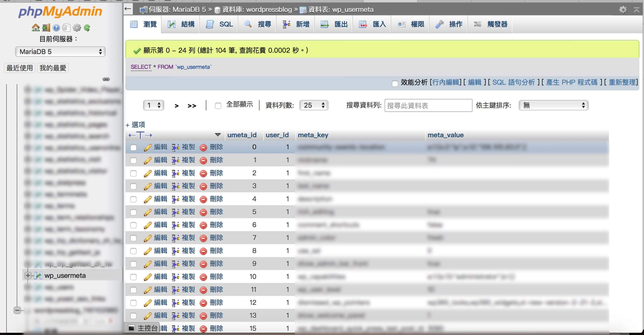Open the 資料列數 25 rows dropdown
The width and height of the screenshot is (644, 335).
314,105
